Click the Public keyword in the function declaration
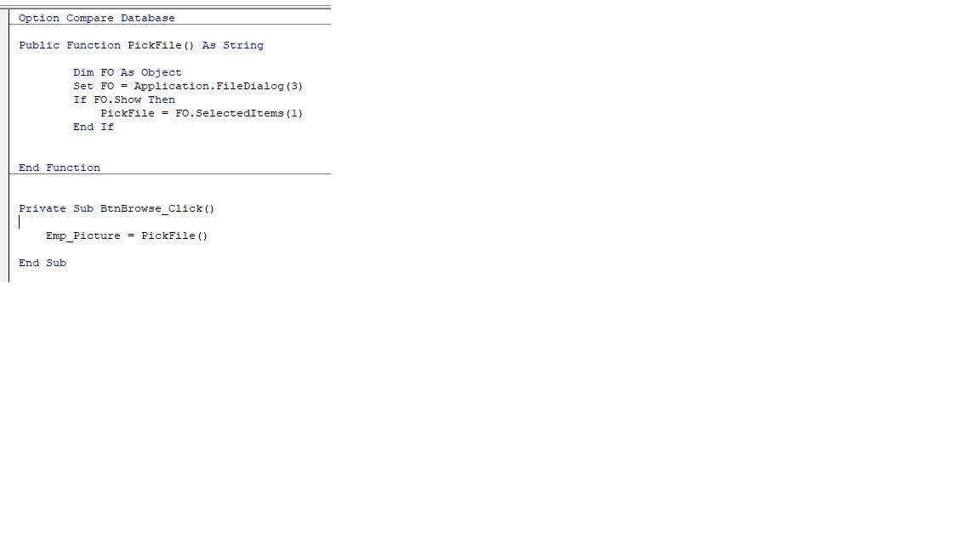 click(x=39, y=46)
